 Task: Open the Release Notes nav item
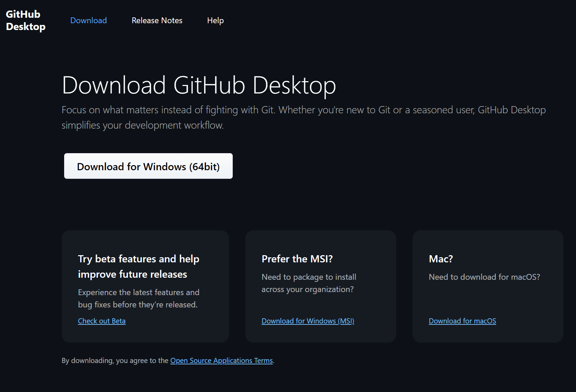point(157,20)
